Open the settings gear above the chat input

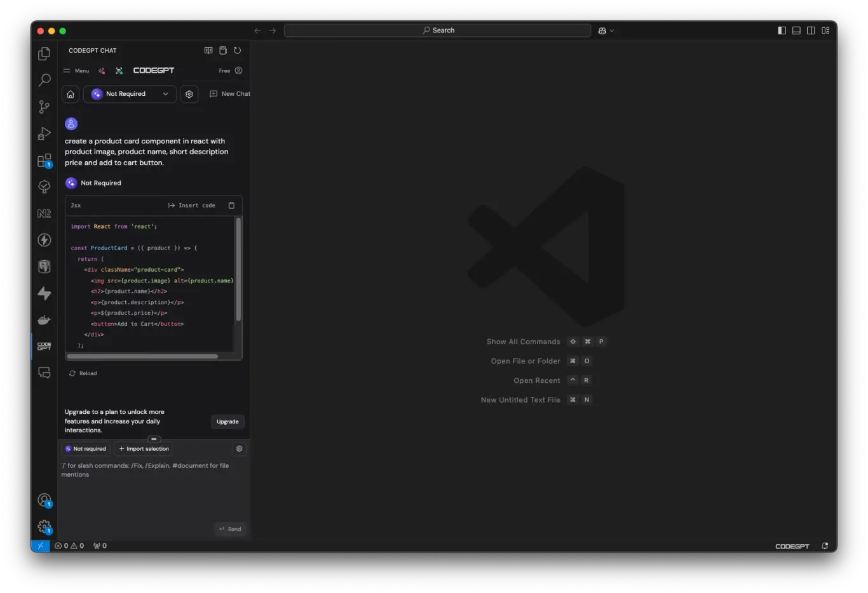tap(240, 449)
